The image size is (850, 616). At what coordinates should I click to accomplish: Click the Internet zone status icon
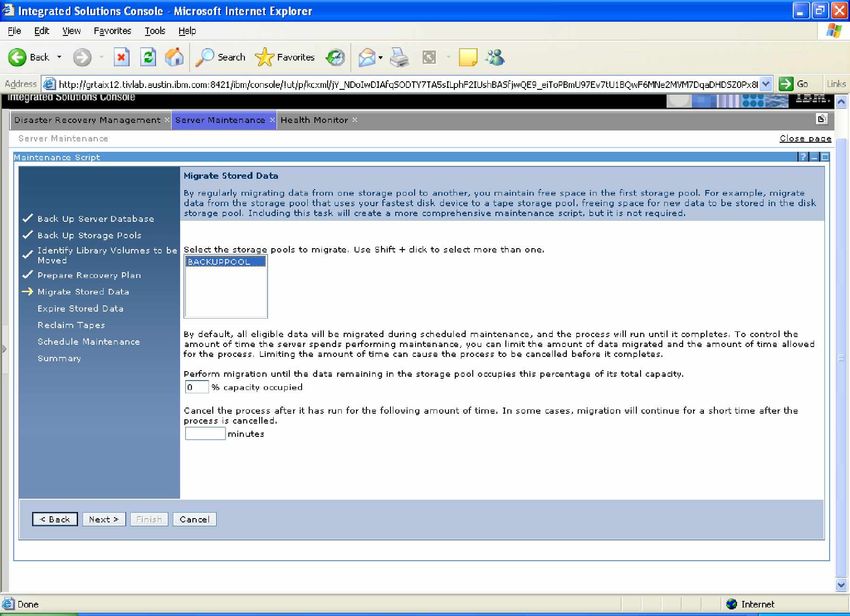pyautogui.click(x=732, y=604)
